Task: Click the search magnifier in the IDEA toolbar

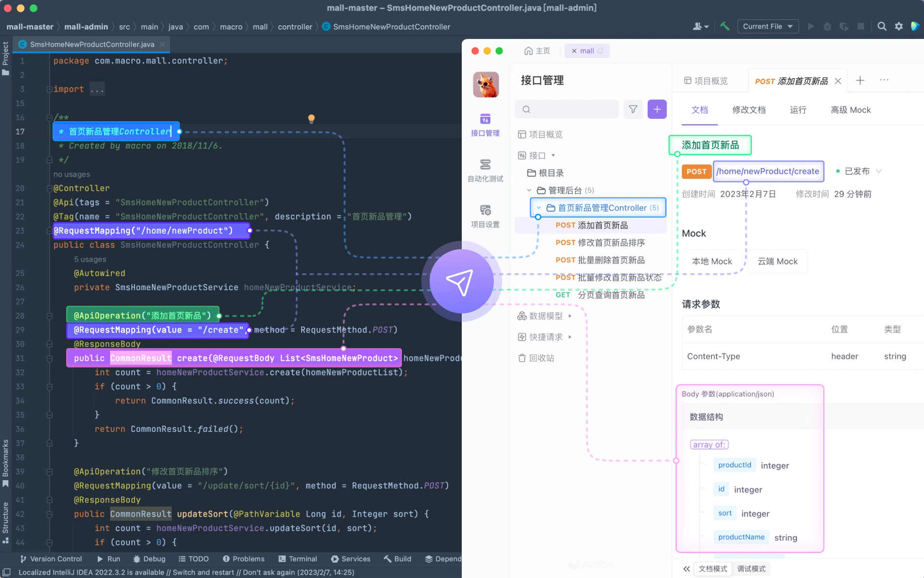Action: tap(882, 26)
